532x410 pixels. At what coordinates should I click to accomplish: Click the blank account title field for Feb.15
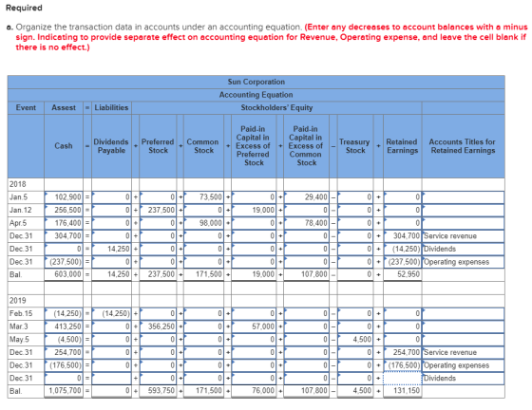[464, 313]
